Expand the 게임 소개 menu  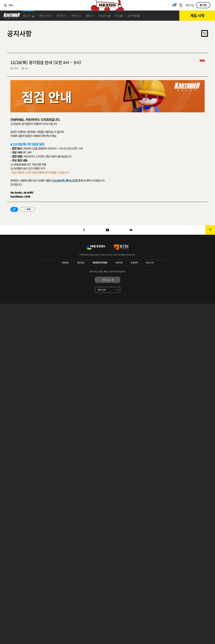45,16
